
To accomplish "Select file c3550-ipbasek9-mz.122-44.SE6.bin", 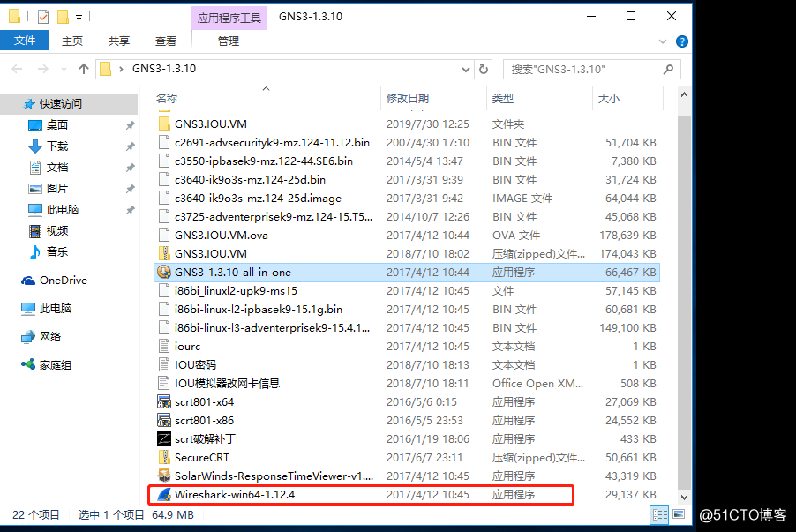I will 406,161.
